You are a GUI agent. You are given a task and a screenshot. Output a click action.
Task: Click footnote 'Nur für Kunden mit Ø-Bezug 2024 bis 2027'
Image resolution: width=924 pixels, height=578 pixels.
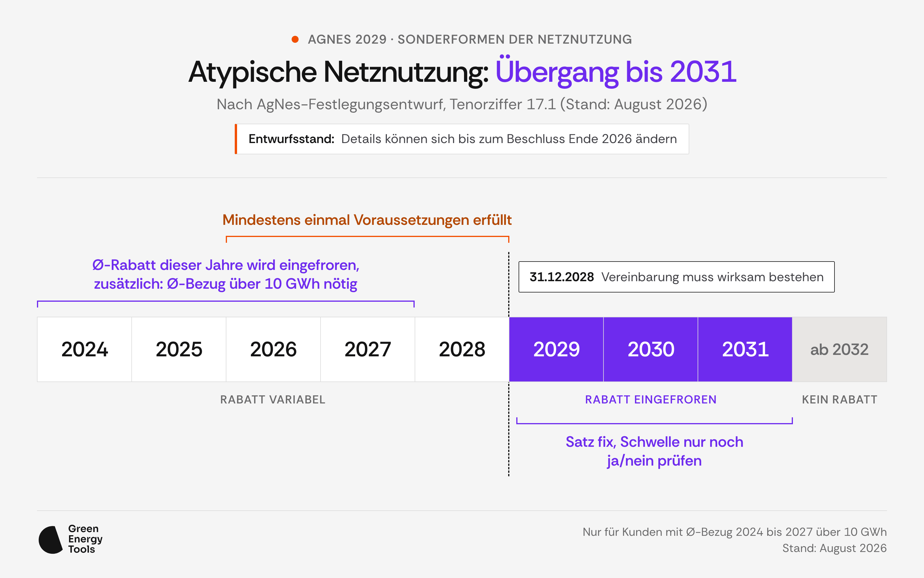(x=698, y=532)
